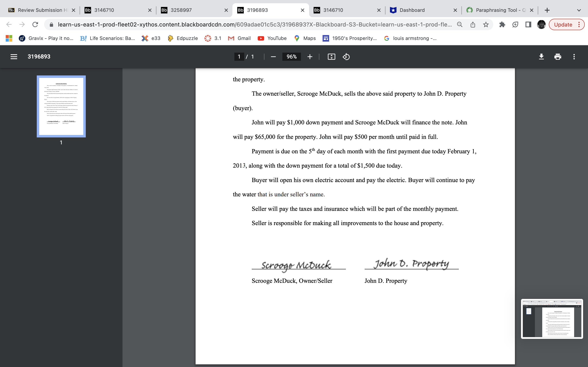Click the page number input box
This screenshot has height=367, width=588.
[239, 56]
